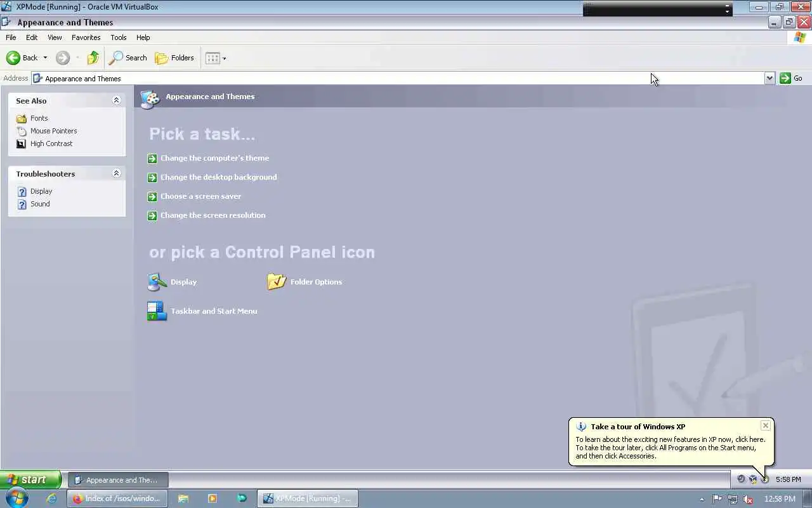Open the Back history dropdown arrow
Image resolution: width=812 pixels, height=508 pixels.
(45, 58)
